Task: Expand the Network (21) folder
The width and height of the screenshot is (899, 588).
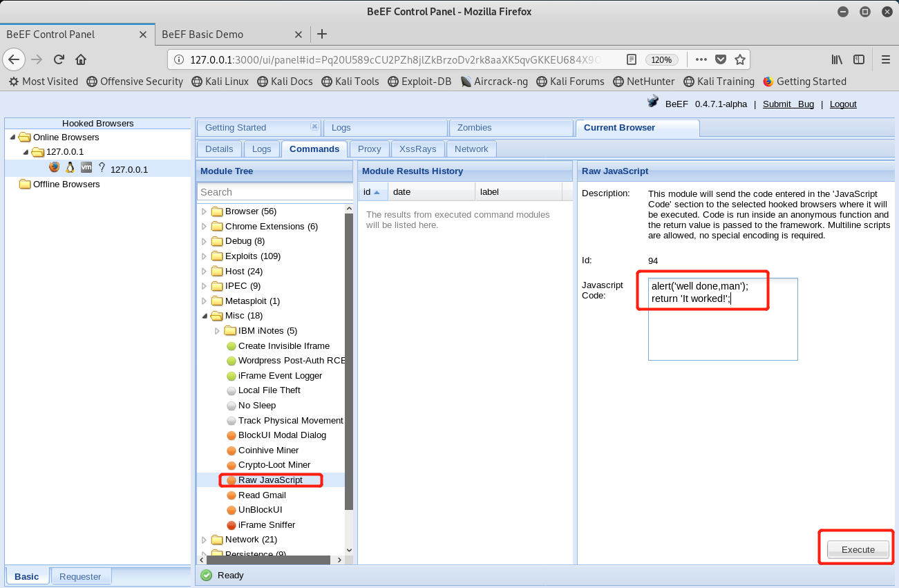Action: 204,540
